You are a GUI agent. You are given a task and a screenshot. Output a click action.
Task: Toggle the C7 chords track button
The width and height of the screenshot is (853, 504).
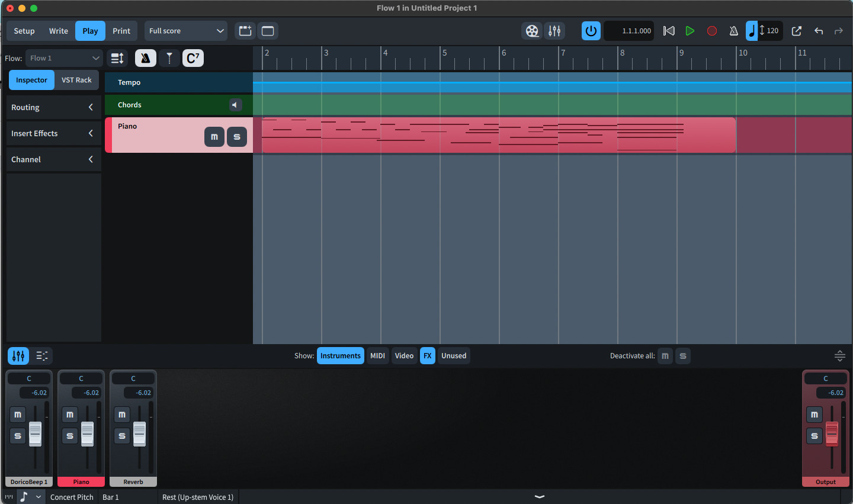(193, 58)
